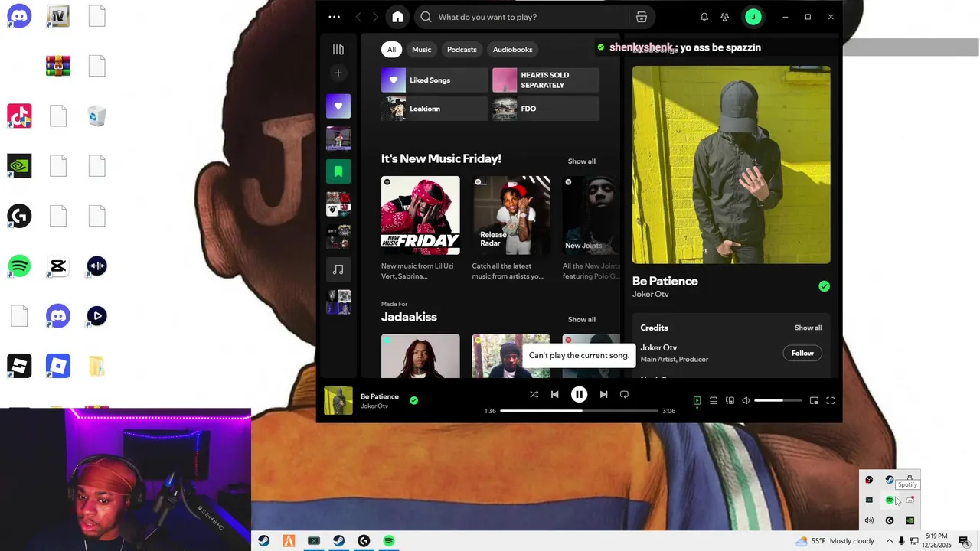Create playlist with the plus icon
This screenshot has width=980, height=551.
[338, 73]
